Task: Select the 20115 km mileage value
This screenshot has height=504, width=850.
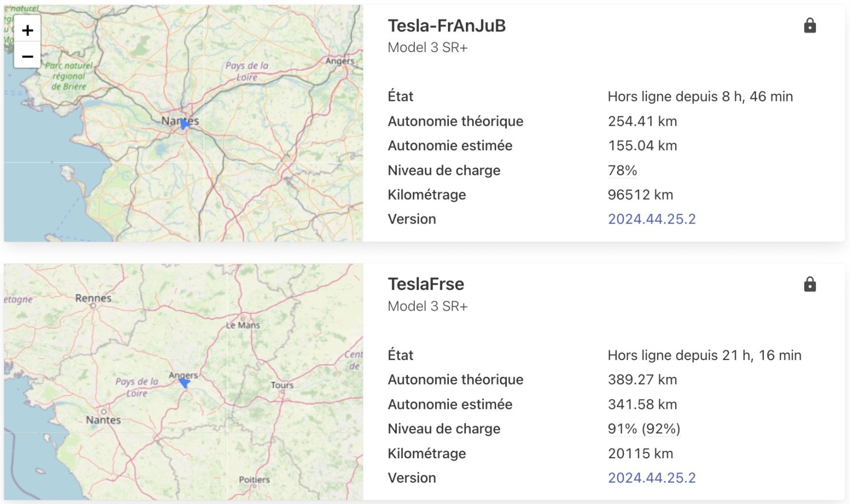Action: click(640, 453)
